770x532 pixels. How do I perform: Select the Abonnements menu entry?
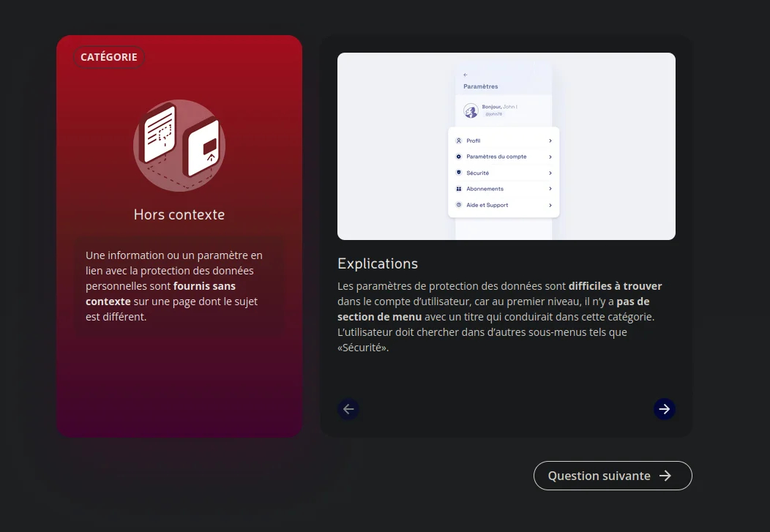[485, 189]
